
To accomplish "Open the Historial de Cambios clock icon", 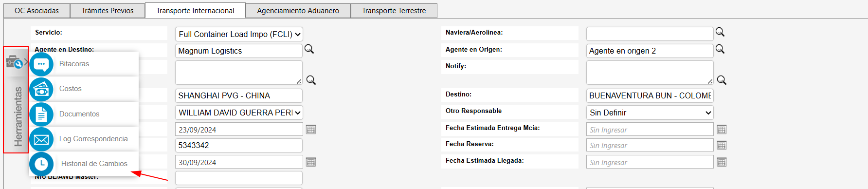I will (x=41, y=164).
